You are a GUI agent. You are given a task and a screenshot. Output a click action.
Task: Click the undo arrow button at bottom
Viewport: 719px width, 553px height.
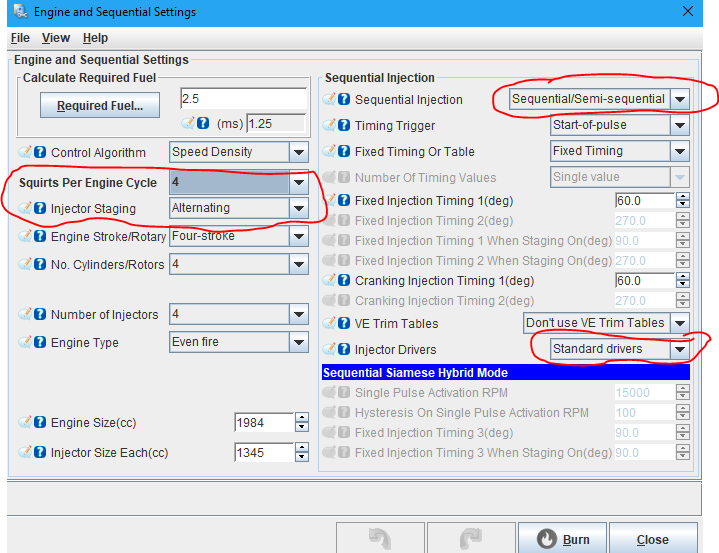[x=381, y=540]
